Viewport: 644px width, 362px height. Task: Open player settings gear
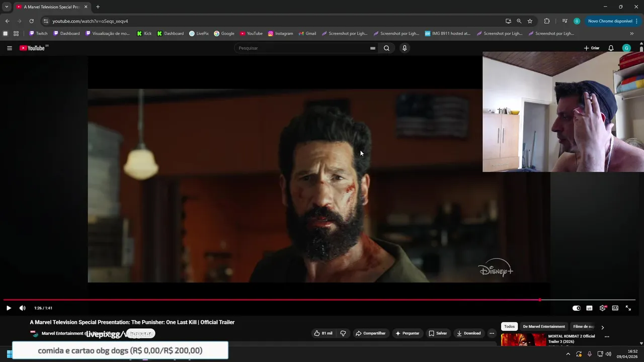(x=602, y=308)
